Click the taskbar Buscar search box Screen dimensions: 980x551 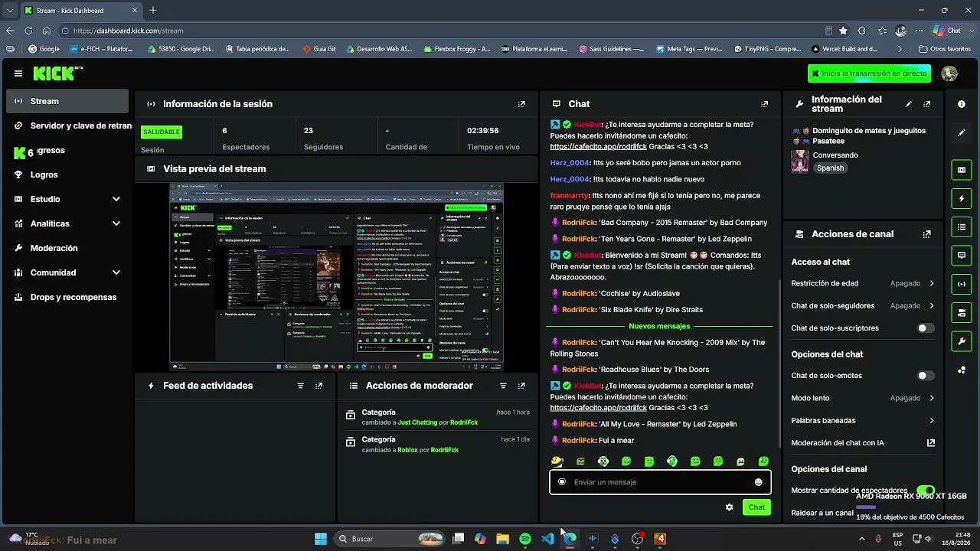(390, 539)
